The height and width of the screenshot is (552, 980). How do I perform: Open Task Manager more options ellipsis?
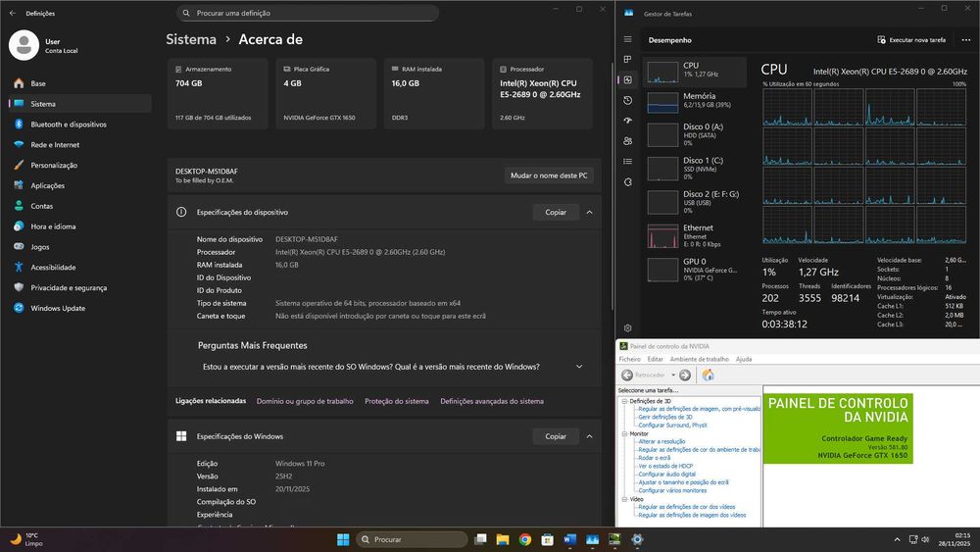[x=965, y=40]
